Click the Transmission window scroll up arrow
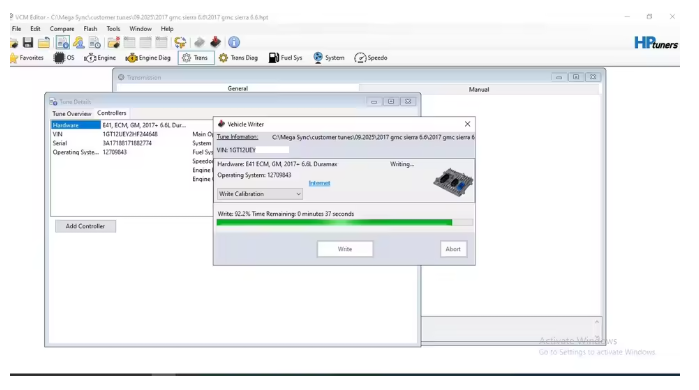The width and height of the screenshot is (699, 390). [597, 322]
